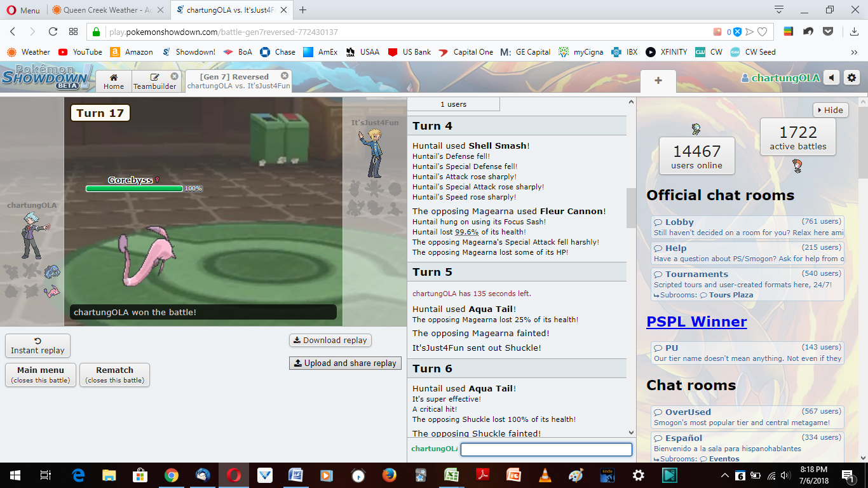868x488 pixels.
Task: Add page to bookmarks with heart icon
Action: tap(763, 32)
